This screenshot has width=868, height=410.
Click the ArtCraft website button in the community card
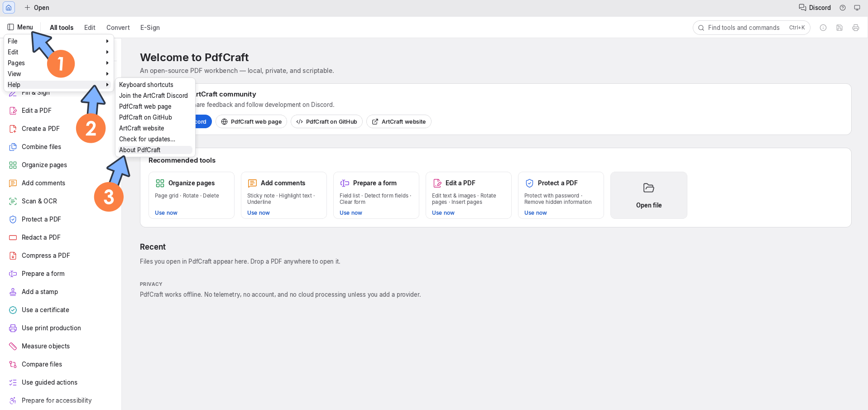pyautogui.click(x=399, y=121)
